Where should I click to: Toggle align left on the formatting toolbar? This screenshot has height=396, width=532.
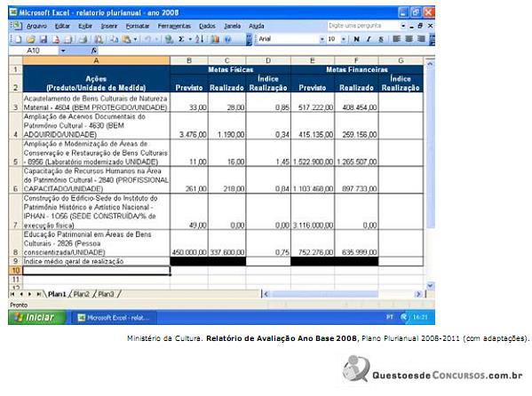pos(396,39)
